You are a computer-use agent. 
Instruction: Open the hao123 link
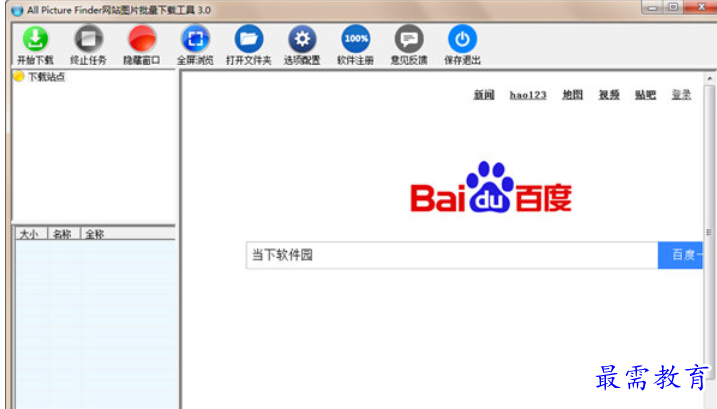click(528, 95)
